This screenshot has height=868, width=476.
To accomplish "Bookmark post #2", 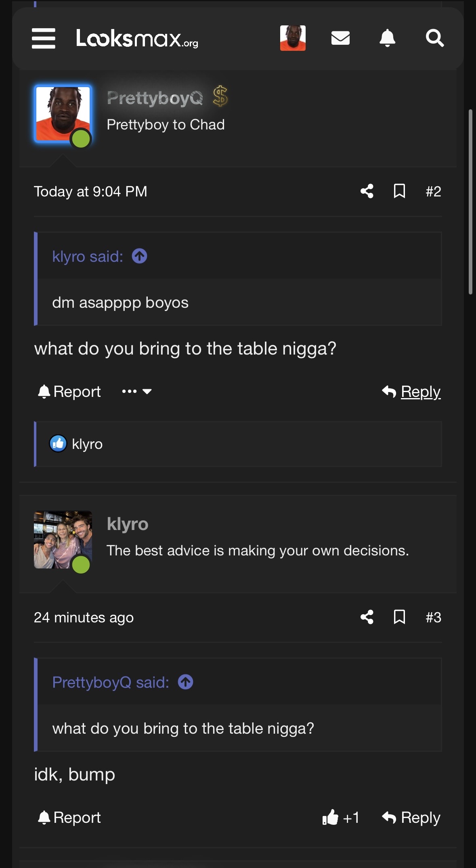I will tap(399, 191).
